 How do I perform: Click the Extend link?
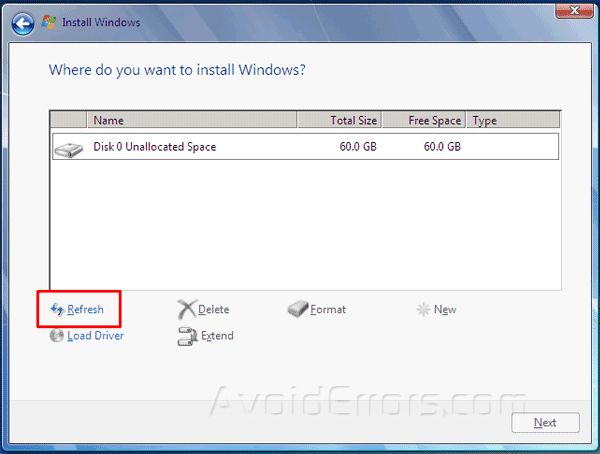[x=217, y=336]
